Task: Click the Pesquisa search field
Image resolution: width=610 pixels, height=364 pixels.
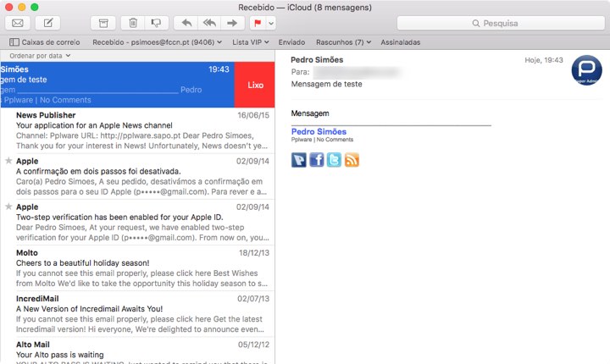Action: click(501, 24)
